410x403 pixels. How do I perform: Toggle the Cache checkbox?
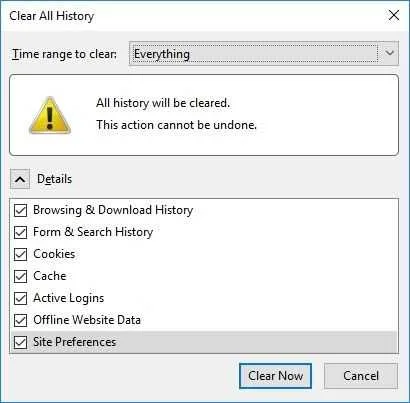point(21,276)
